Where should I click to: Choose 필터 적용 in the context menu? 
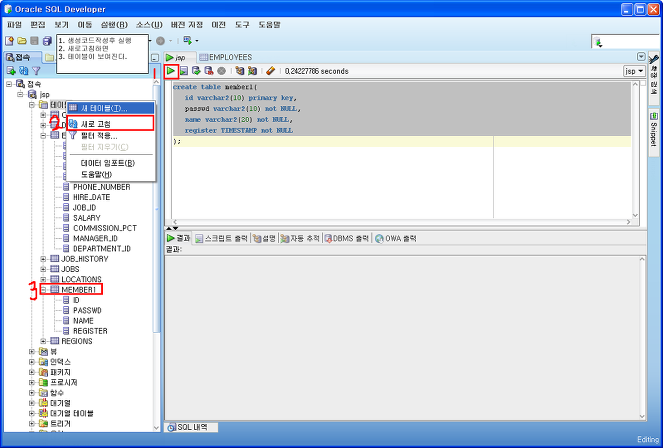(x=110, y=135)
